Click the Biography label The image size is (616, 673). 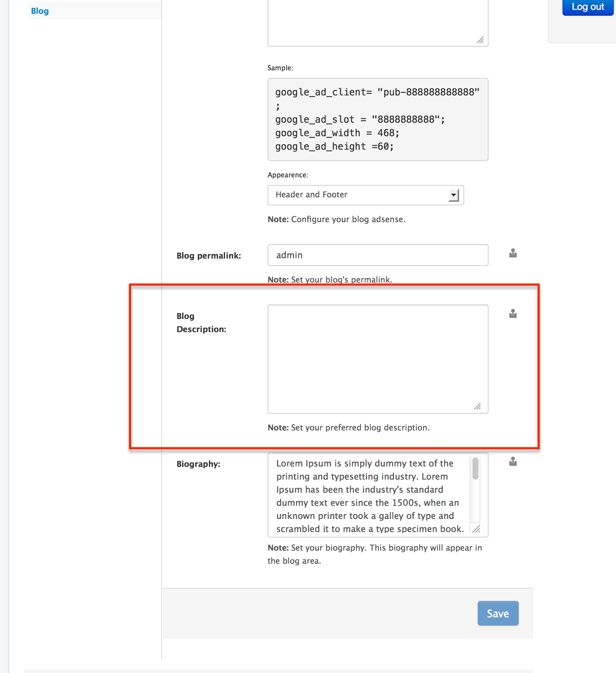coord(198,464)
